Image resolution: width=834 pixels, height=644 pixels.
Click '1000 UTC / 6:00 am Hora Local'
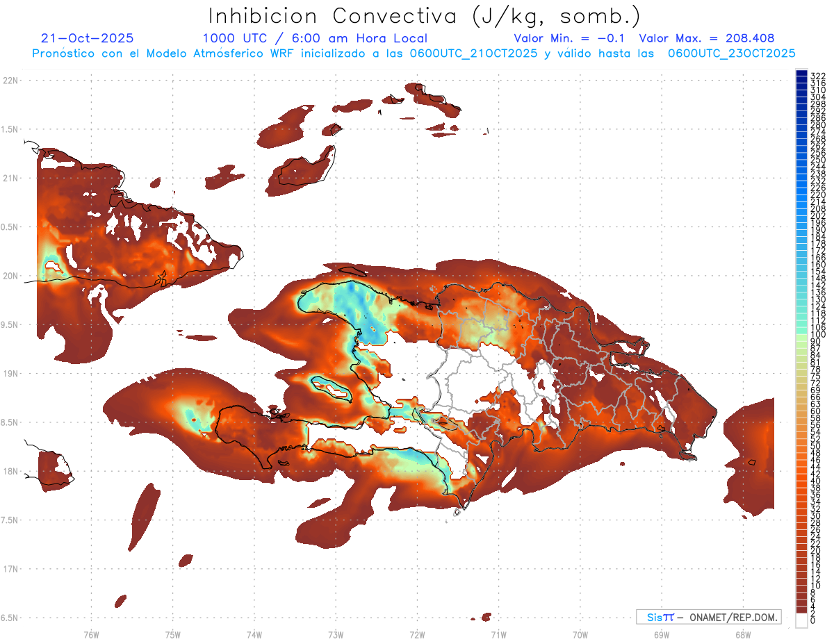(x=315, y=39)
